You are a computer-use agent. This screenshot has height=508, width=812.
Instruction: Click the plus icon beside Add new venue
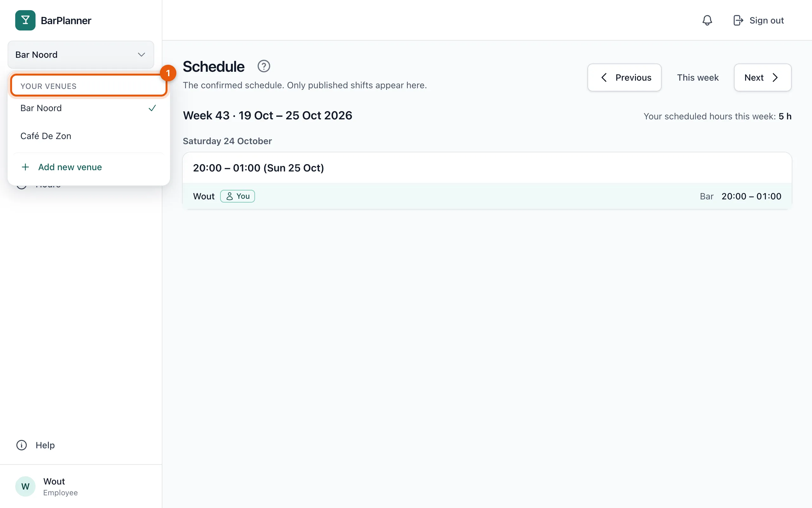point(25,167)
